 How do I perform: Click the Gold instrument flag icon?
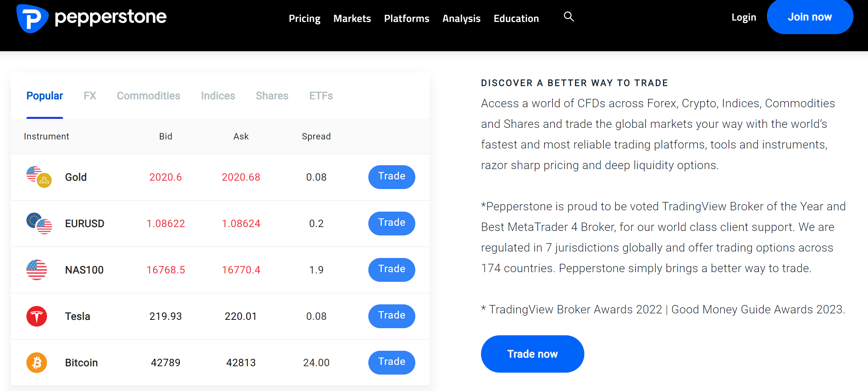coord(39,177)
